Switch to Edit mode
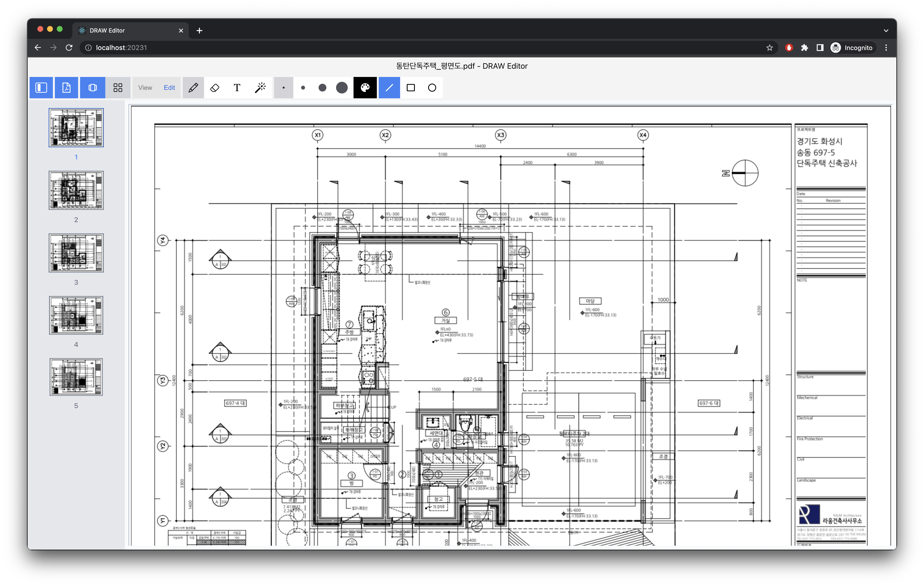Image resolution: width=924 pixels, height=586 pixels. tap(169, 88)
